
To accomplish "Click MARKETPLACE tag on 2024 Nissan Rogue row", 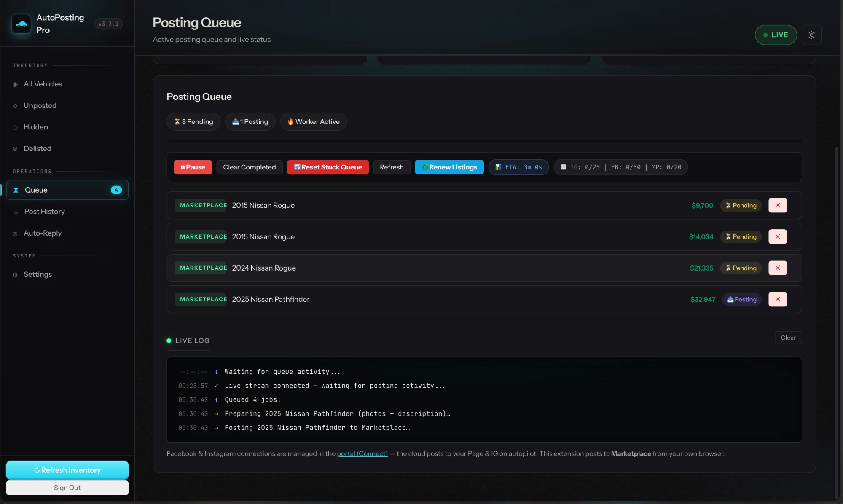I will [201, 268].
